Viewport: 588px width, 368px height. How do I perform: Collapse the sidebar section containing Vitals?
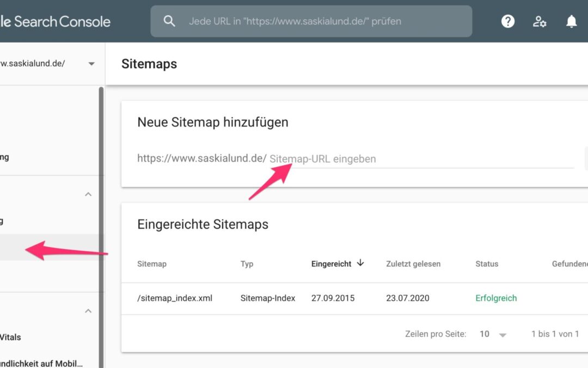(x=88, y=311)
